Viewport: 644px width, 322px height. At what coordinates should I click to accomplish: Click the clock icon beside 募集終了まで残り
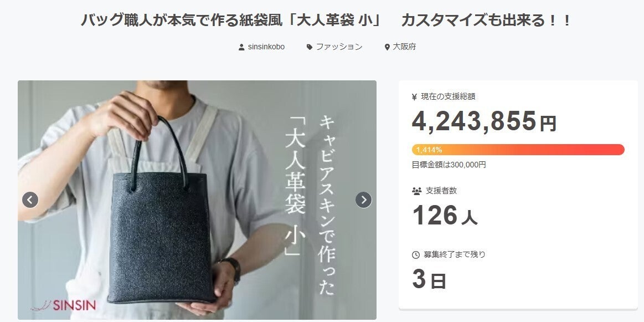click(x=416, y=255)
